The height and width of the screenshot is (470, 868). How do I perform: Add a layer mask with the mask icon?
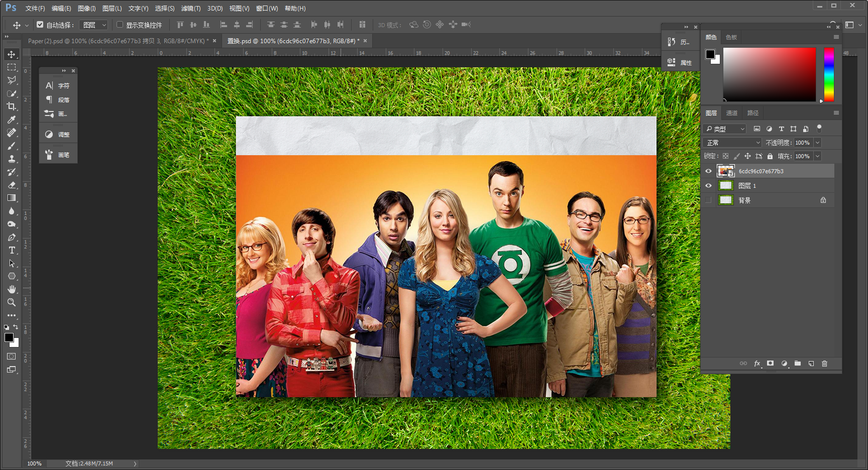(x=770, y=364)
